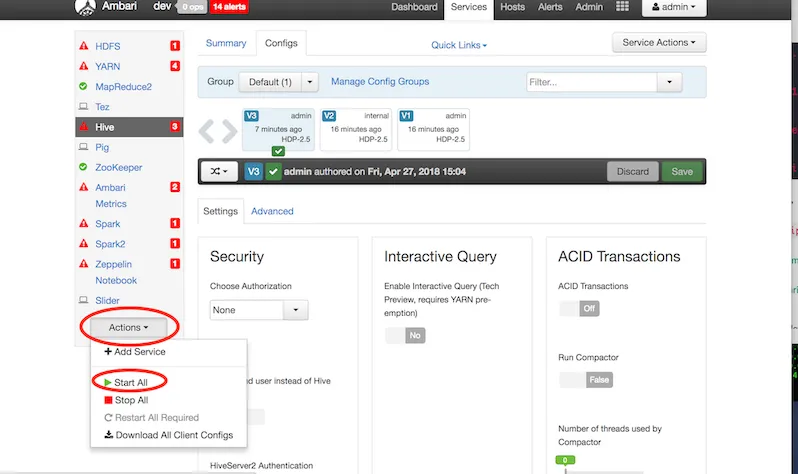Select Default (1) config group button

pos(270,82)
